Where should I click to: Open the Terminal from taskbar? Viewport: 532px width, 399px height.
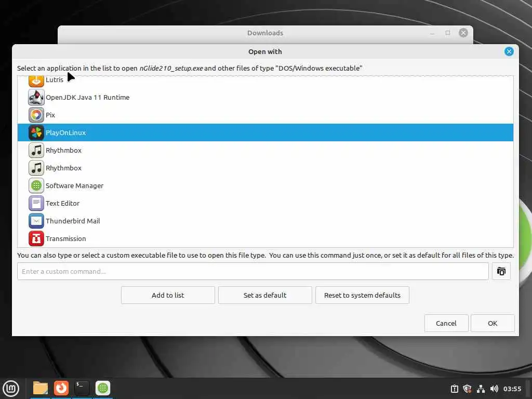(x=82, y=388)
